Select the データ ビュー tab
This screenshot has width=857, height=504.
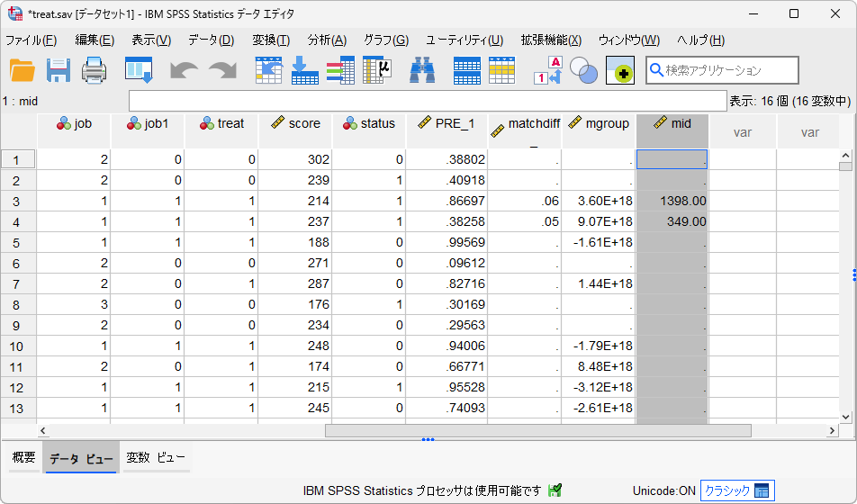pyautogui.click(x=81, y=458)
